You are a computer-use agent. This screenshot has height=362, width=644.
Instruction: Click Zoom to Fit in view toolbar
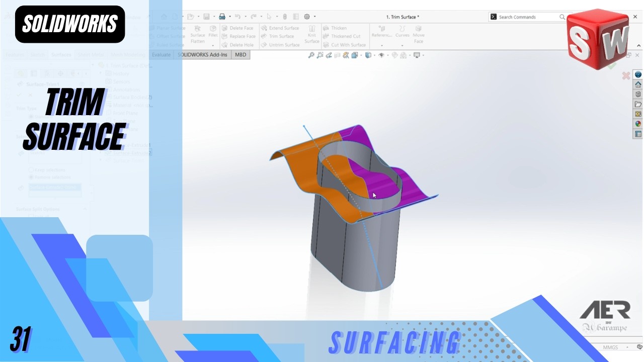tap(312, 55)
